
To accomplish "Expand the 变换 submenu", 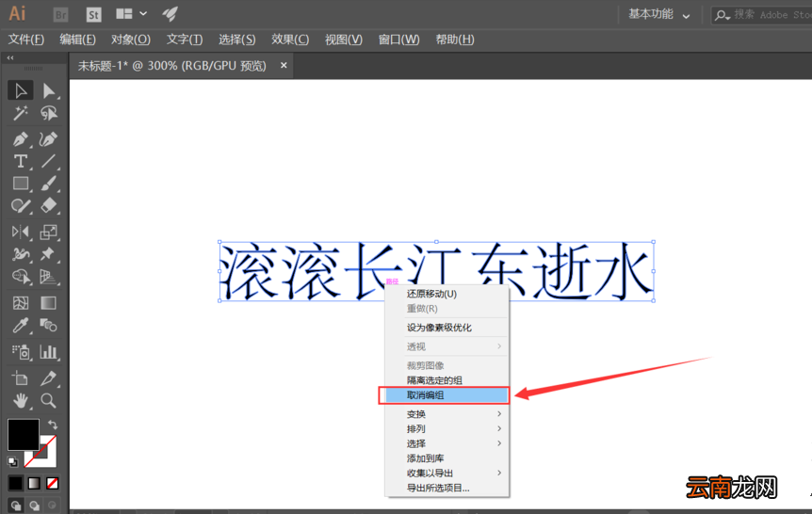I will (x=447, y=413).
